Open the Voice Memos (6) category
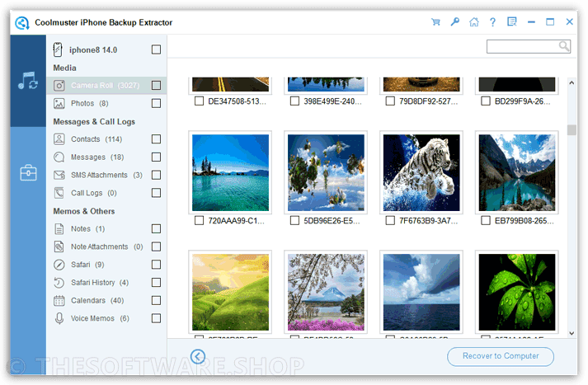588x385 pixels. (x=106, y=318)
